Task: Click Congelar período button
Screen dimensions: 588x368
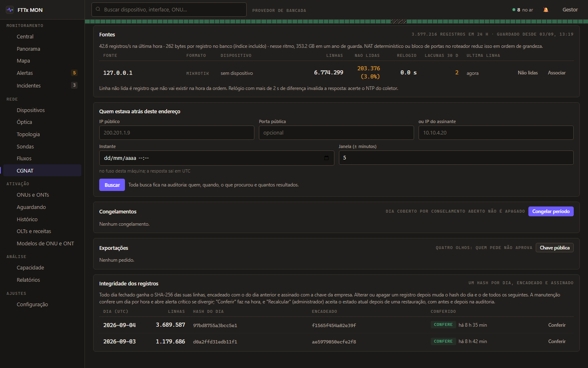Action: [x=551, y=211]
